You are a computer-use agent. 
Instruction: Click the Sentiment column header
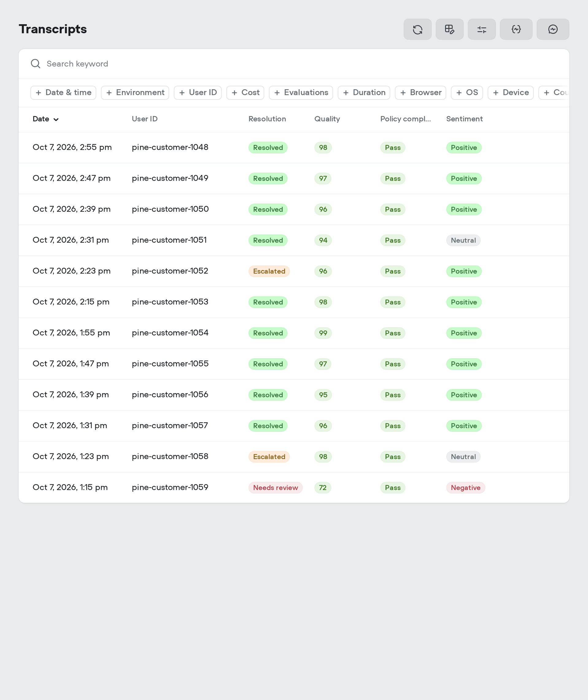(x=464, y=119)
